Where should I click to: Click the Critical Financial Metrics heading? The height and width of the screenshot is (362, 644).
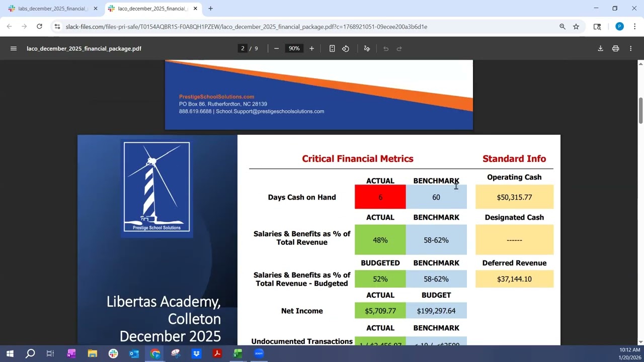coord(358,159)
